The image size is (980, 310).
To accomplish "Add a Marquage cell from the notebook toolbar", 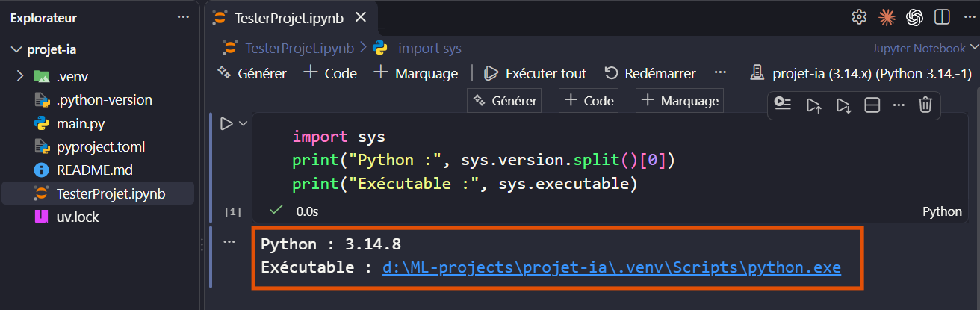I will click(x=416, y=73).
